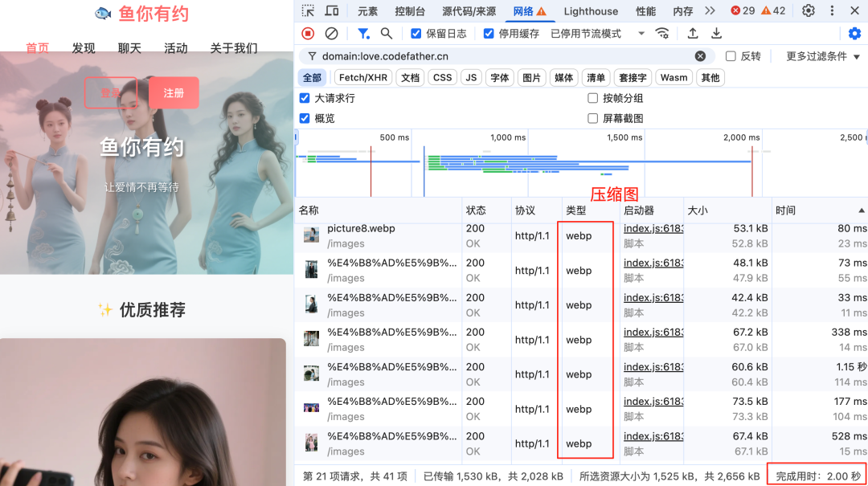Stop recording the network log
The width and height of the screenshot is (868, 486).
click(x=306, y=33)
